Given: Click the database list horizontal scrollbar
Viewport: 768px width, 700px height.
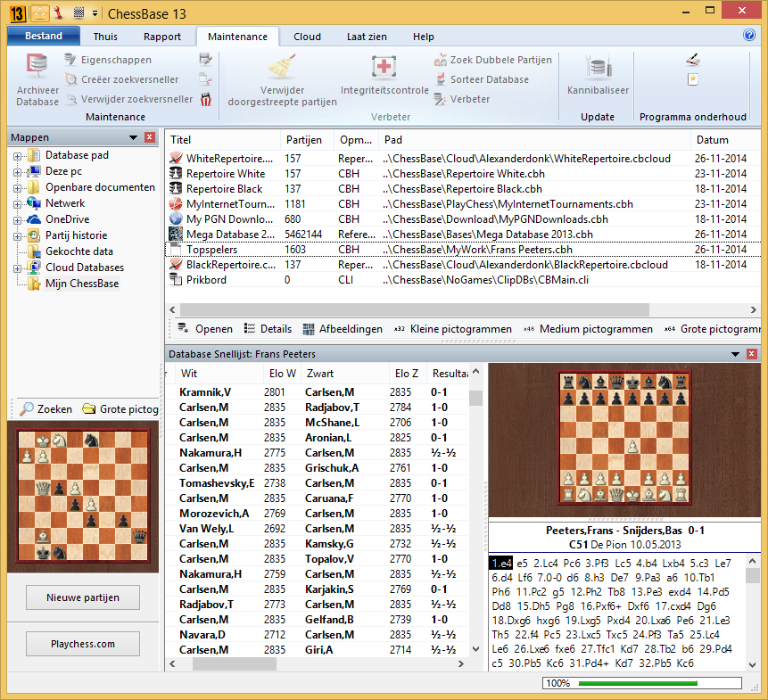Looking at the screenshot, I should click(x=415, y=309).
